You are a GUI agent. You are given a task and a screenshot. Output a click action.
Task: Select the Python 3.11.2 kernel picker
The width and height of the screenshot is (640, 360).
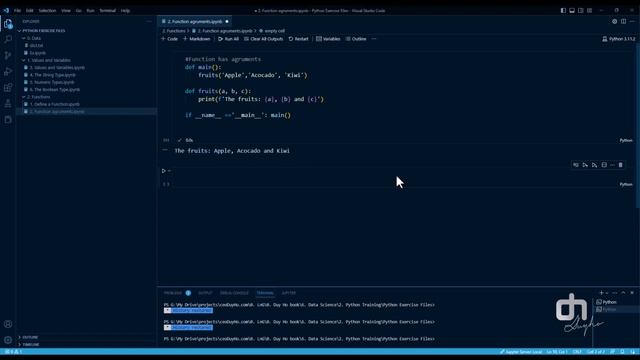click(618, 39)
